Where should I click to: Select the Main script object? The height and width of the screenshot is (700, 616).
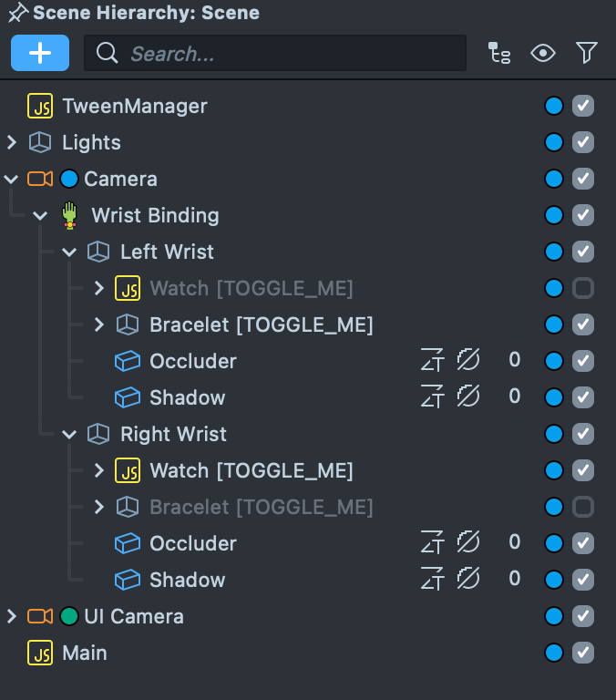84,653
